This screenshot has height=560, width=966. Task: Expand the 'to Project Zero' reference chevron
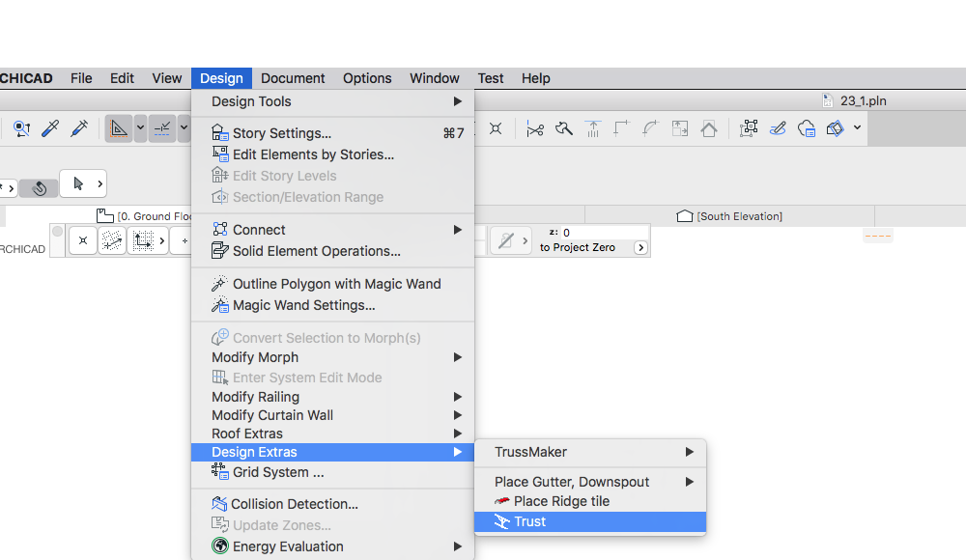coord(640,248)
